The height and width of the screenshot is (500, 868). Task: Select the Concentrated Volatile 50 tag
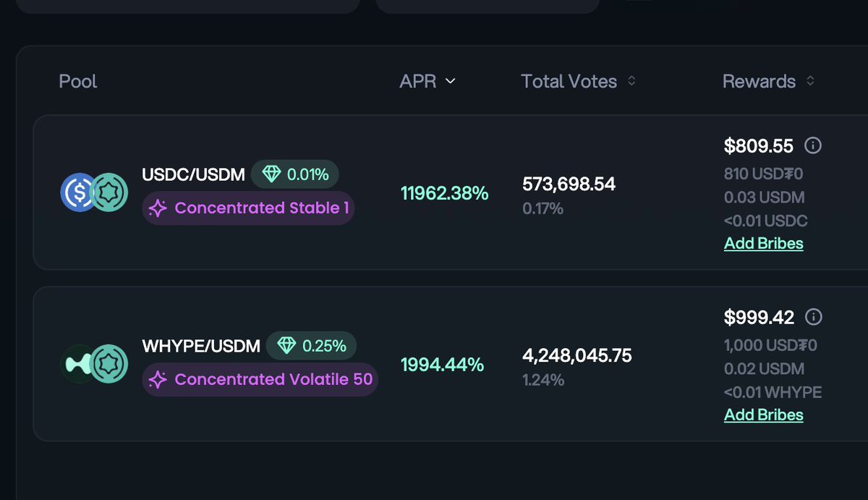[260, 380]
